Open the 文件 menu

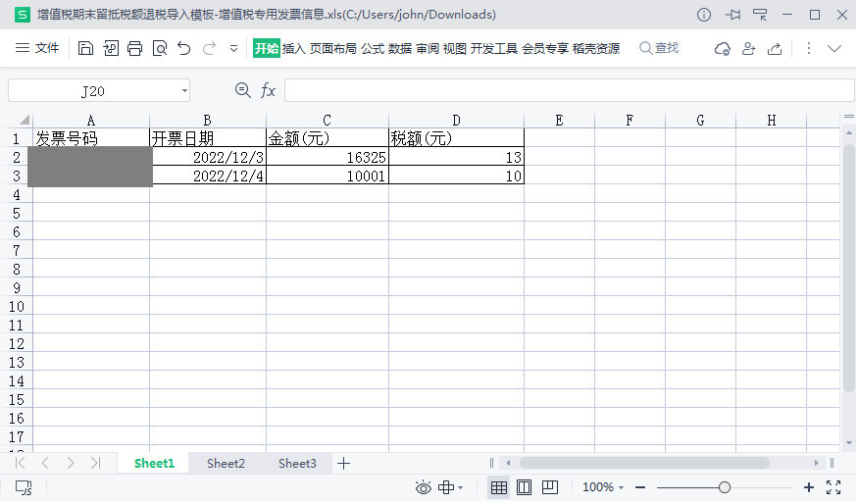tap(39, 48)
